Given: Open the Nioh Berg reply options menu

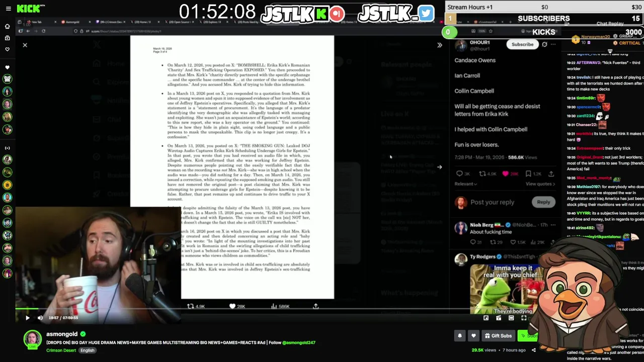Looking at the screenshot, I should (x=553, y=225).
